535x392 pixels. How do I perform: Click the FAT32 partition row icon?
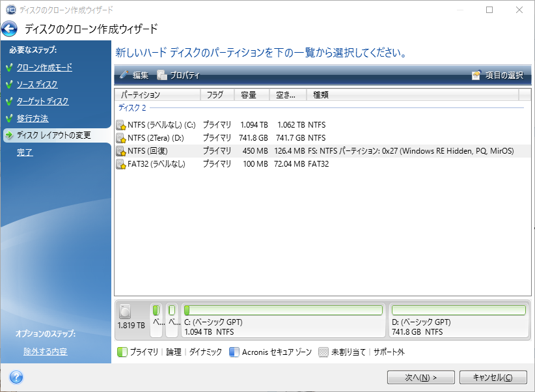120,164
